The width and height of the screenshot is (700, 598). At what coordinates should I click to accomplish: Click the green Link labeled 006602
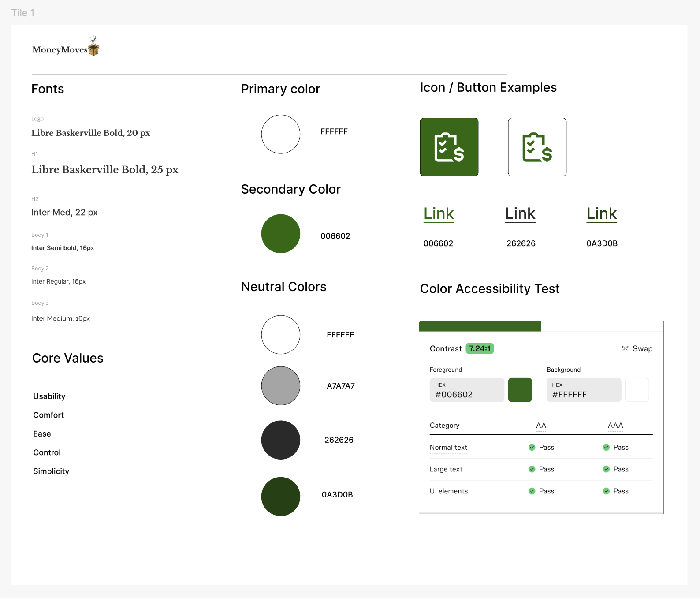point(439,214)
